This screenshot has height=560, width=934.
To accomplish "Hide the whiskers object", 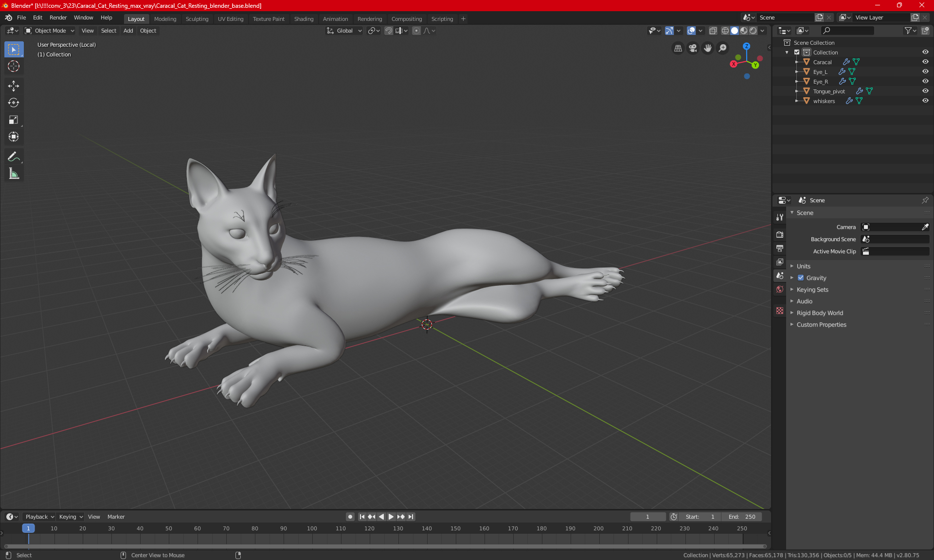I will [925, 101].
